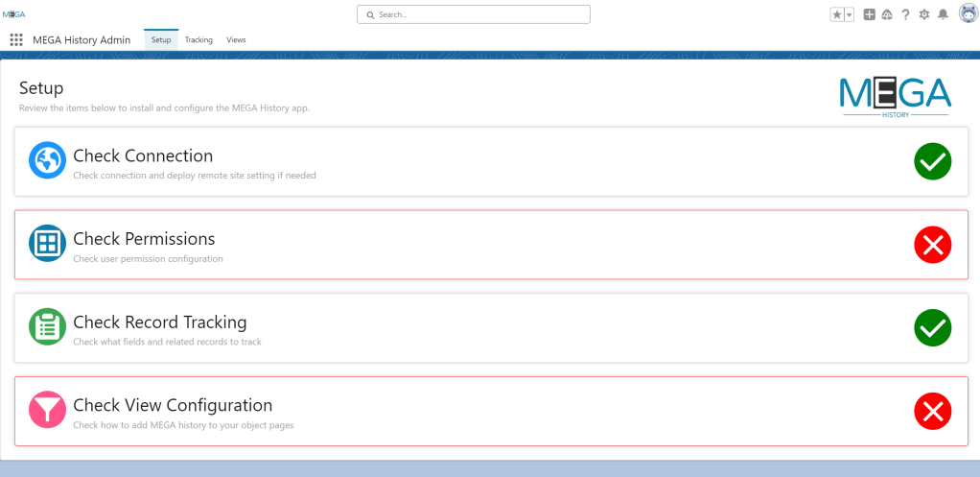The width and height of the screenshot is (980, 477).
Task: Click the favorites star icon
Action: [x=837, y=14]
